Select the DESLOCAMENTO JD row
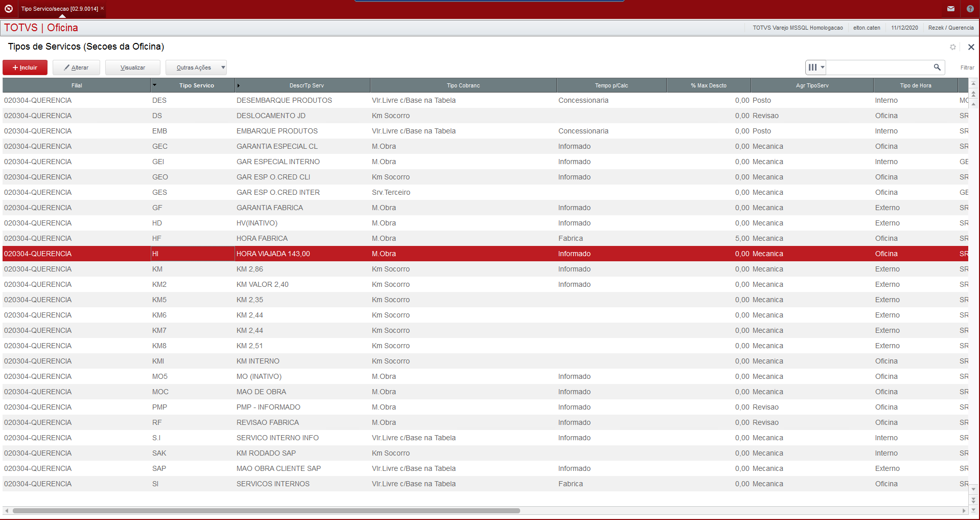 pyautogui.click(x=485, y=116)
